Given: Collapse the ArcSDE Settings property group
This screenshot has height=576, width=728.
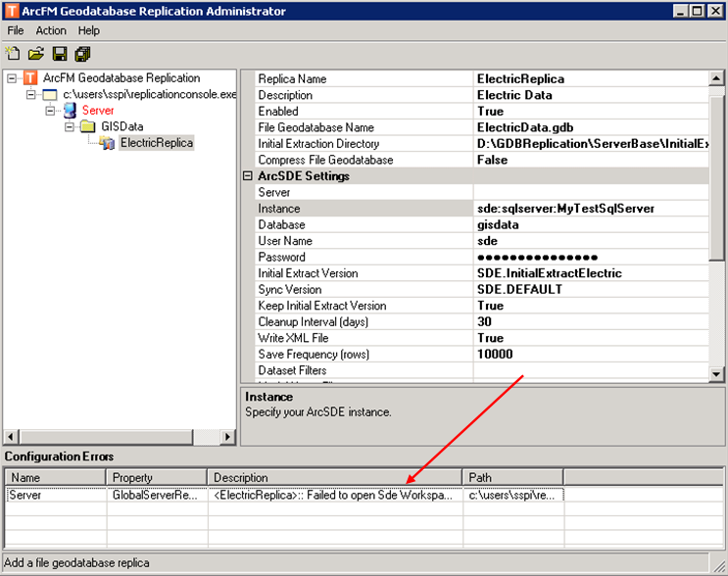Looking at the screenshot, I should pyautogui.click(x=248, y=176).
